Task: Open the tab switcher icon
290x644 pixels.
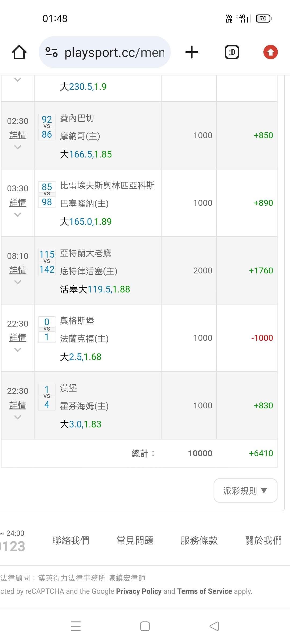Action: pyautogui.click(x=232, y=52)
